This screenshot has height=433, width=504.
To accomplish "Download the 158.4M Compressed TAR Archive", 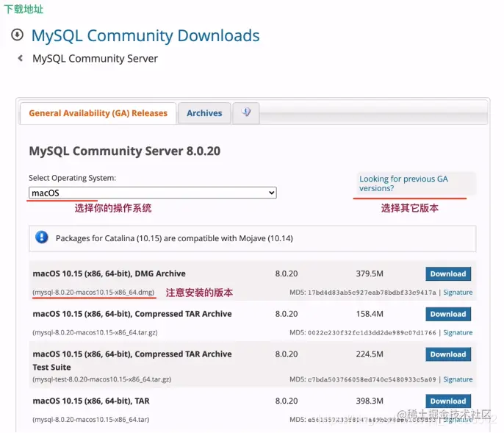I will pos(448,314).
